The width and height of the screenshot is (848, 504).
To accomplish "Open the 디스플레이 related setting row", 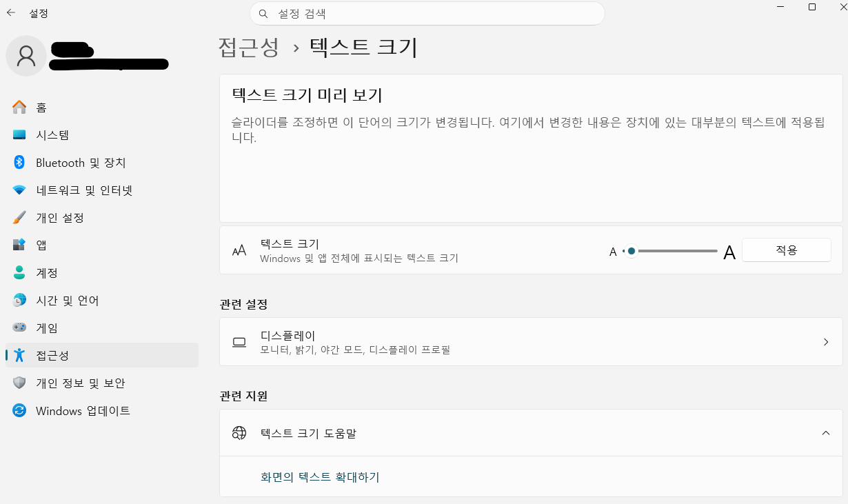I will point(531,342).
